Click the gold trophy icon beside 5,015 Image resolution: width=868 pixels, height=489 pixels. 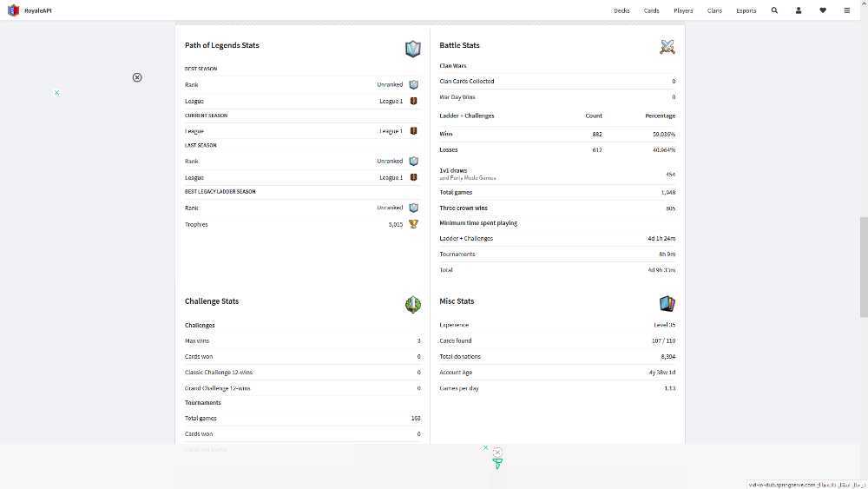pos(413,224)
